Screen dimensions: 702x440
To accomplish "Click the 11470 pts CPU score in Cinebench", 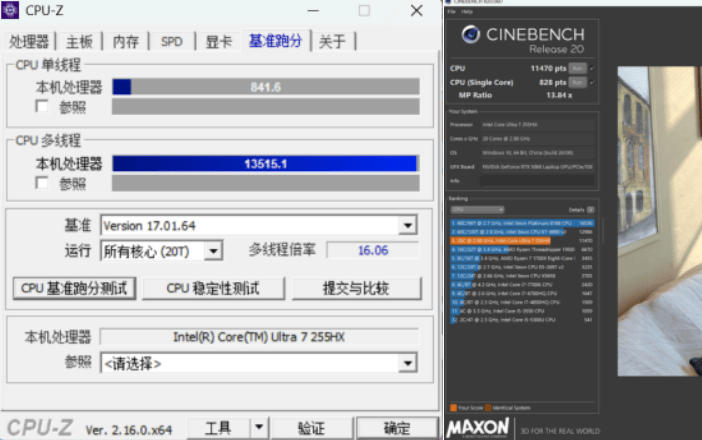I will click(x=548, y=68).
